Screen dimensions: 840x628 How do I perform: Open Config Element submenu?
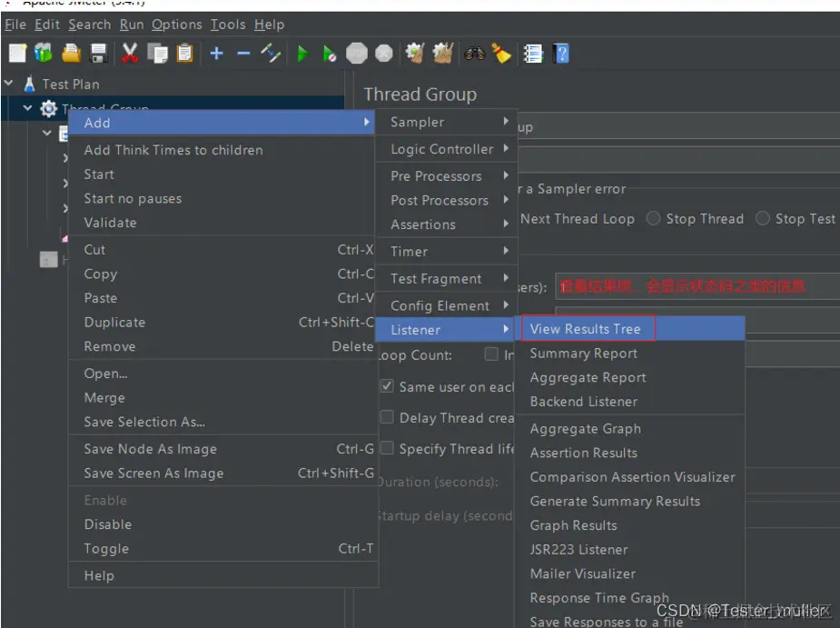coord(447,305)
